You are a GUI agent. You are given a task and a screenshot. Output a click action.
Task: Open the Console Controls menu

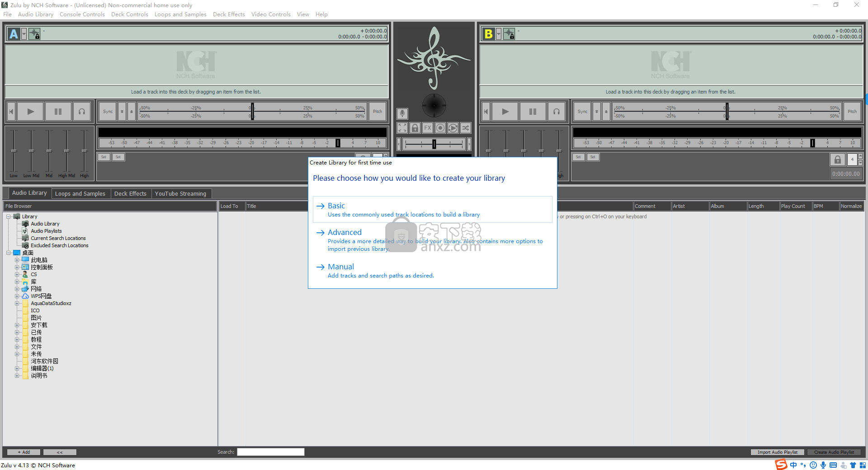(x=82, y=14)
